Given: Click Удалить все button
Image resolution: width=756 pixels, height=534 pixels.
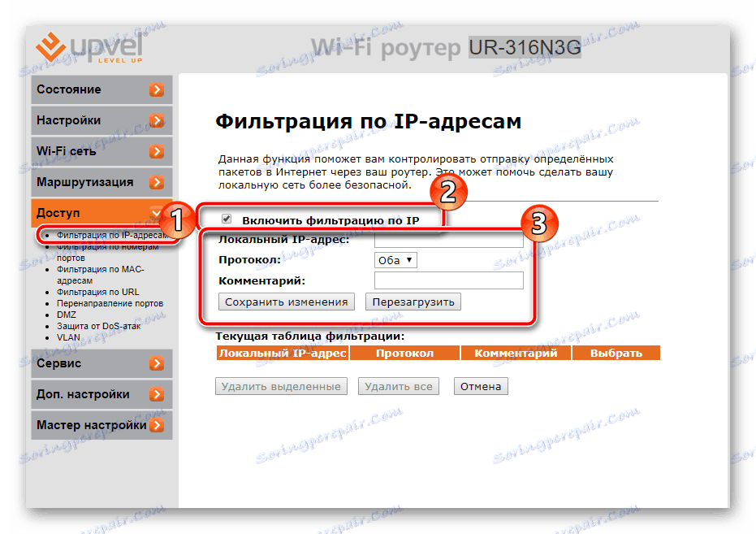Looking at the screenshot, I should [398, 386].
